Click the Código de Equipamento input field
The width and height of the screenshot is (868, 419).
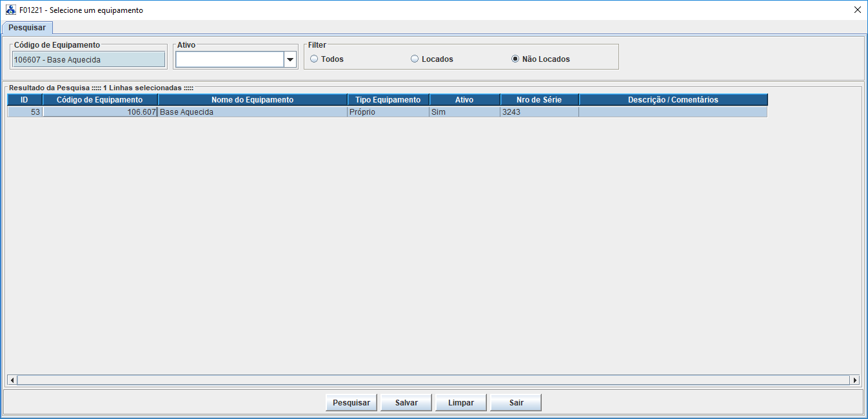[x=88, y=60]
